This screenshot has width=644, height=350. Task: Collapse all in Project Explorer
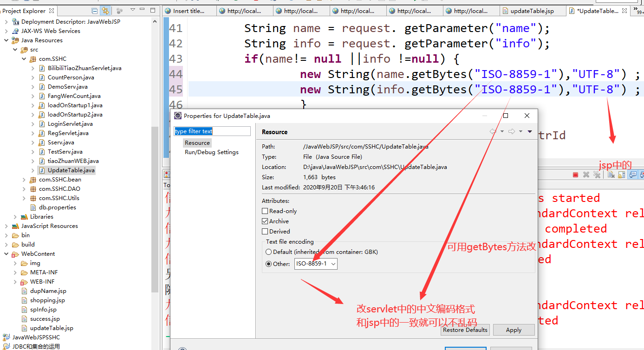[95, 11]
